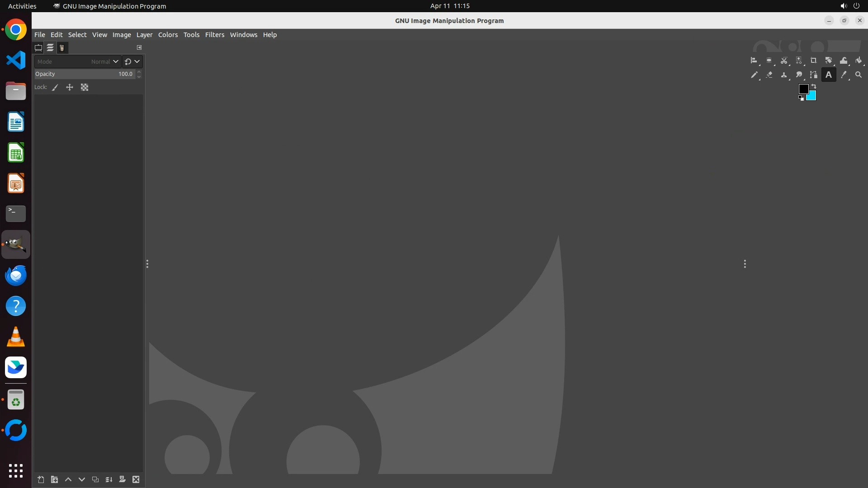Image resolution: width=868 pixels, height=488 pixels.
Task: Open the Filters menu
Action: 214,35
